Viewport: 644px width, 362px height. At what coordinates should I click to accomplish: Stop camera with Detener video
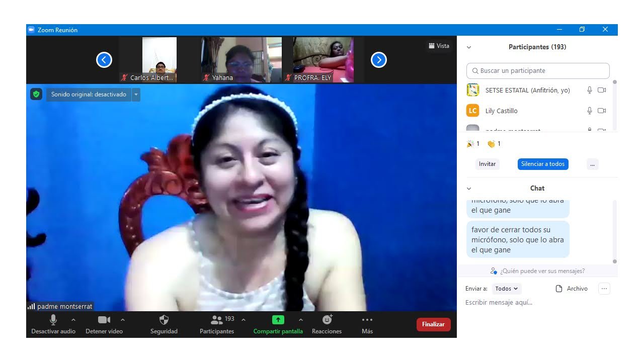[x=104, y=324]
